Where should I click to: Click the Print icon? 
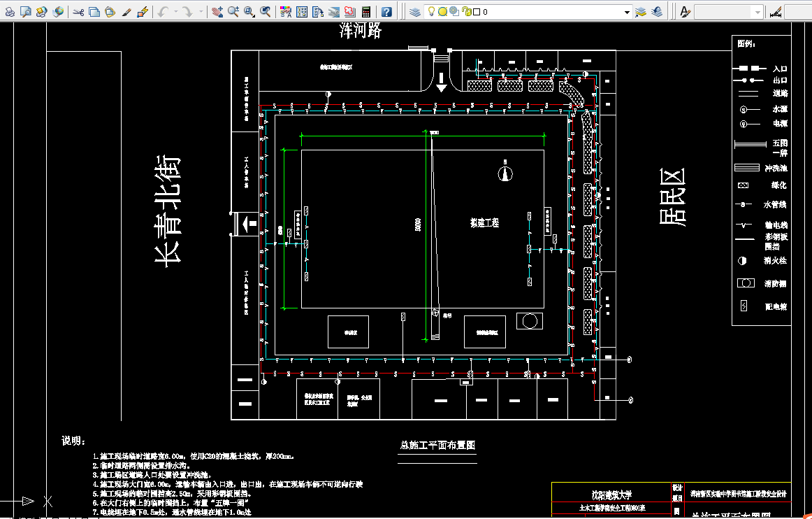(x=10, y=10)
